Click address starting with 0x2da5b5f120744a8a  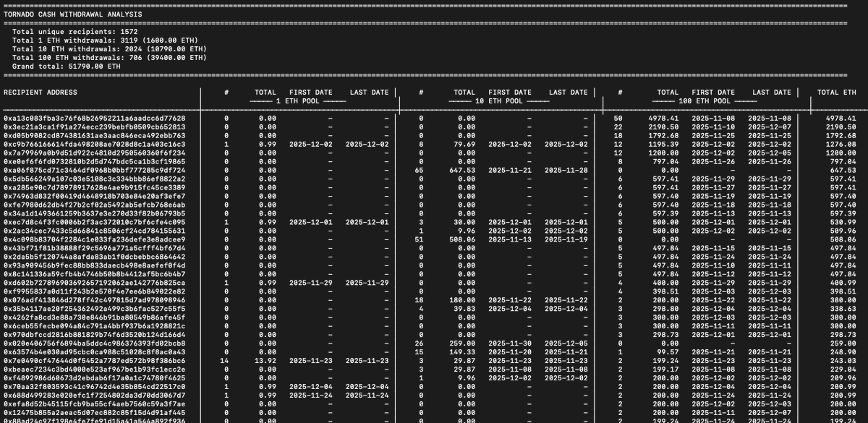95,257
